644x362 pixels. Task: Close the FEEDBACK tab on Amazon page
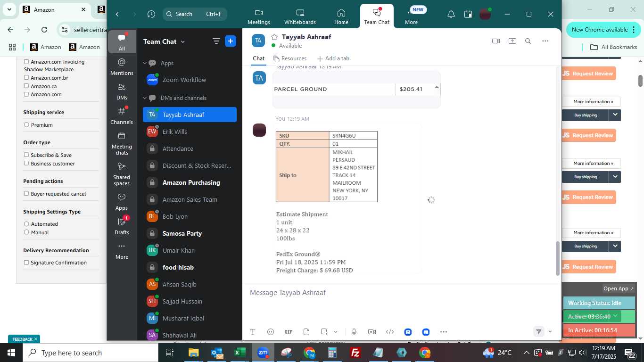35,339
